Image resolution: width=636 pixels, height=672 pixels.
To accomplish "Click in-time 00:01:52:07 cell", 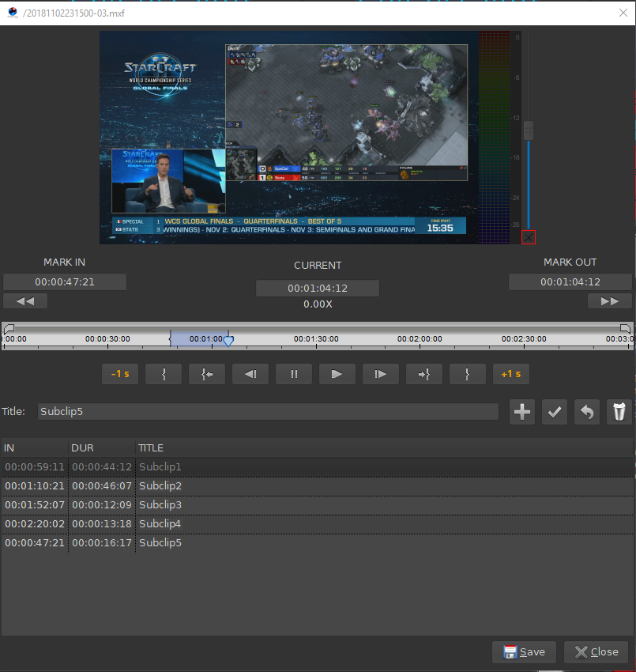I will pyautogui.click(x=35, y=505).
